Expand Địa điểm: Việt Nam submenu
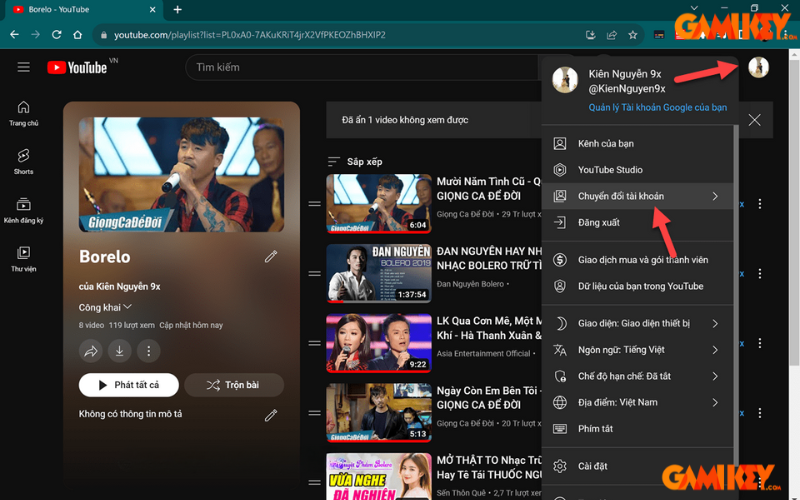The width and height of the screenshot is (800, 500). point(637,403)
